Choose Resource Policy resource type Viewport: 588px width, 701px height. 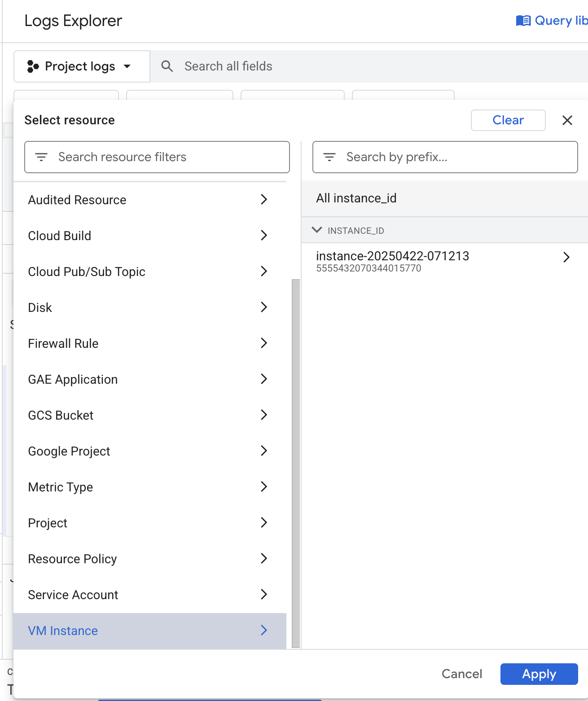coord(150,559)
